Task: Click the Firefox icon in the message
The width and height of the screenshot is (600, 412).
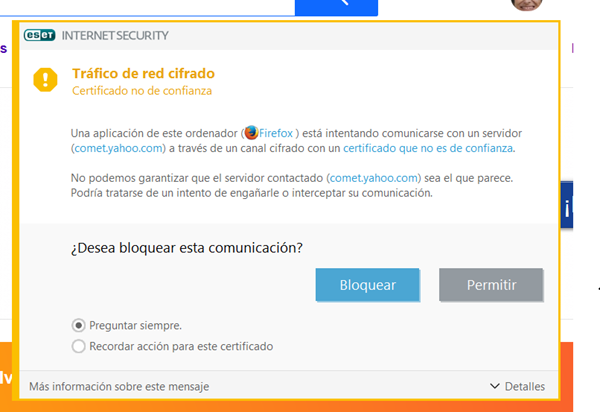Action: click(x=251, y=132)
